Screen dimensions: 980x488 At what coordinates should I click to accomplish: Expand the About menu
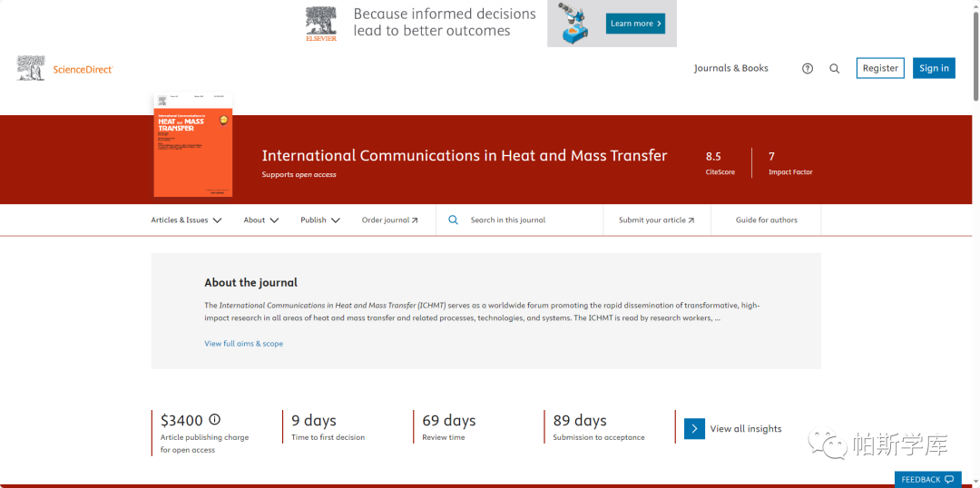coord(261,220)
